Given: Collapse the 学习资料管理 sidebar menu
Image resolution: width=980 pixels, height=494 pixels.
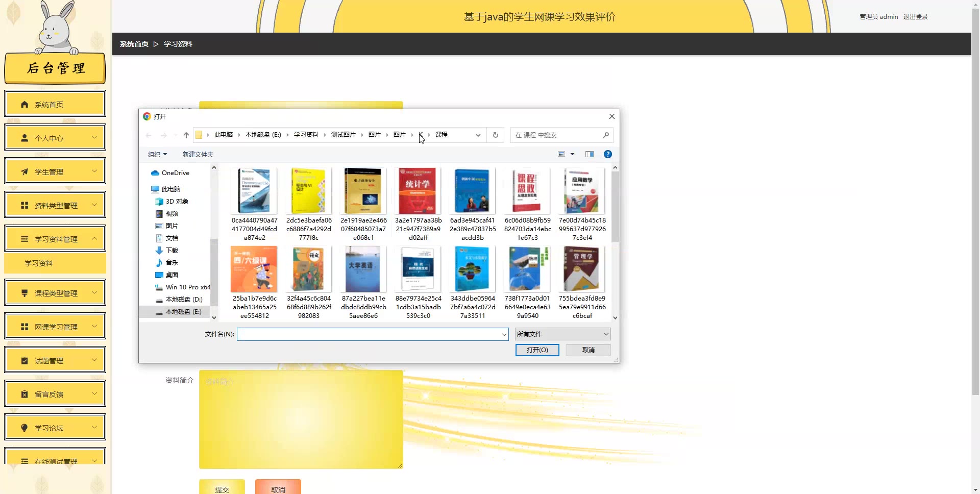Looking at the screenshot, I should point(55,239).
